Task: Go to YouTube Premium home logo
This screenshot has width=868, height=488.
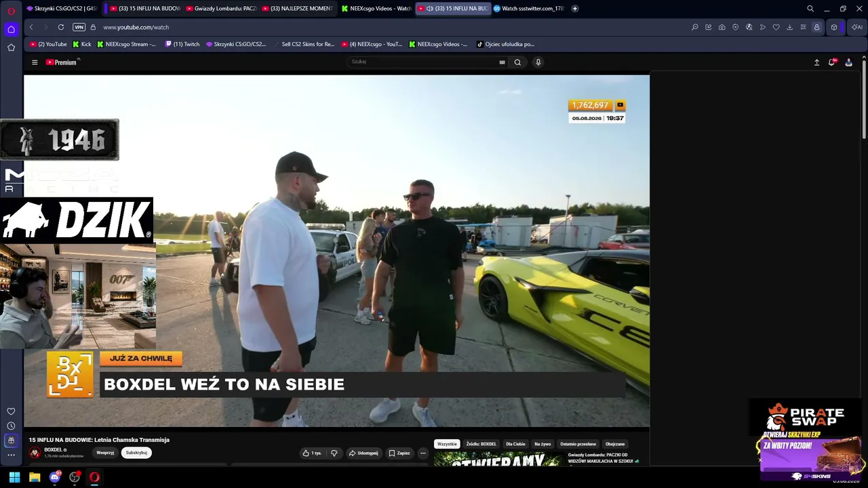Action: (62, 62)
